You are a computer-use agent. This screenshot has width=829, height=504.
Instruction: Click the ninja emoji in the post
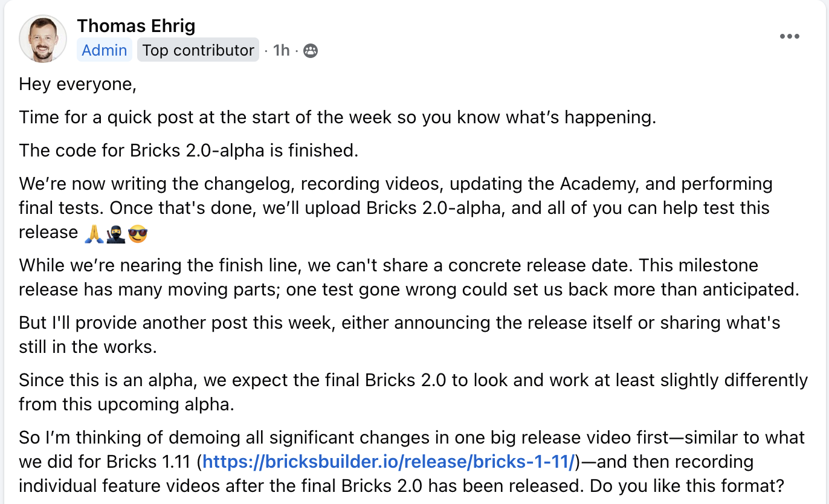click(115, 233)
